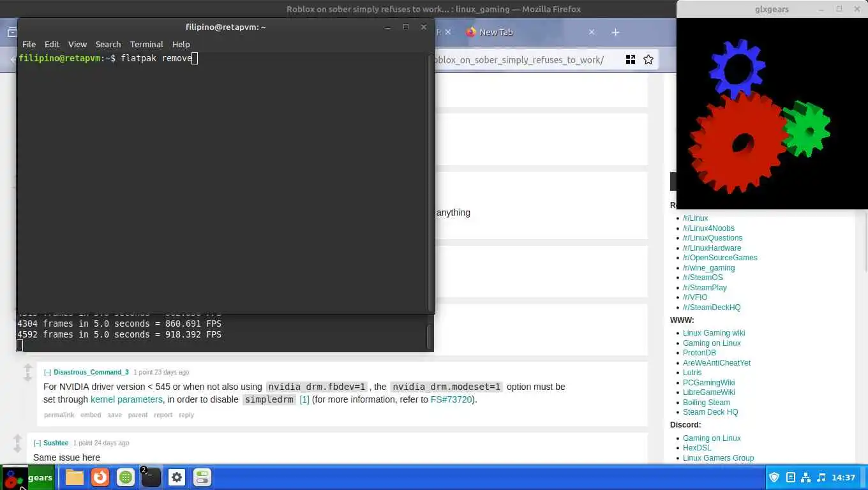Open the /r/VFIO sidebar link
The image size is (868, 490).
tap(695, 297)
